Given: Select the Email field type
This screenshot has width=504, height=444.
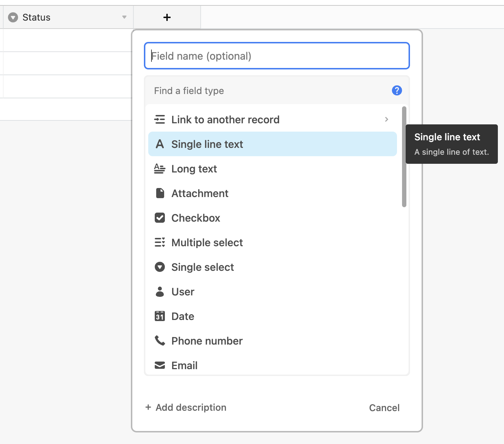Looking at the screenshot, I should point(184,365).
